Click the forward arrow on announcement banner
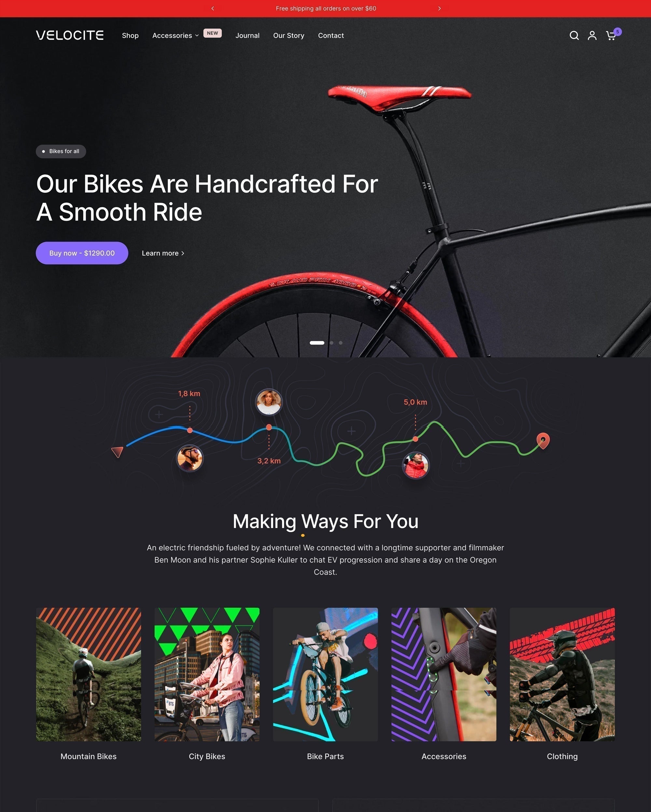 438,8
